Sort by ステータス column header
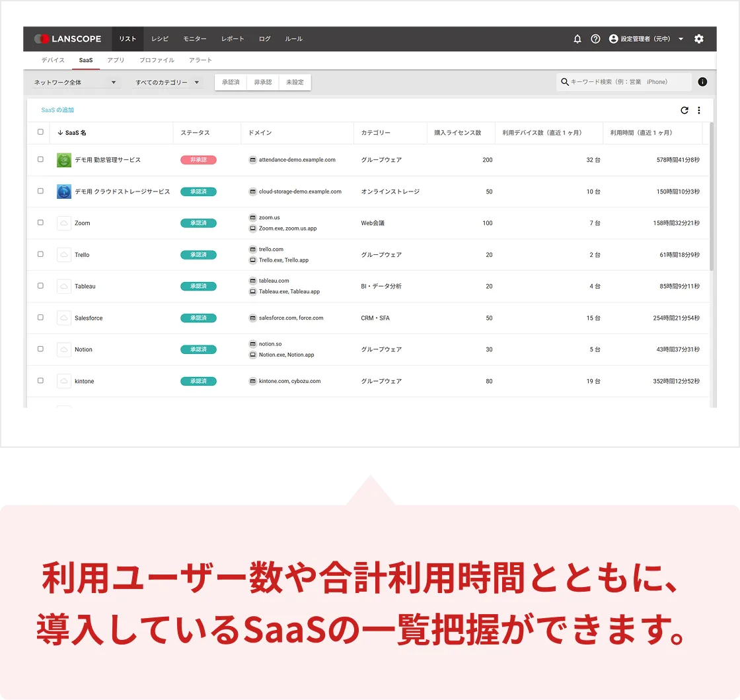Image resolution: width=740 pixels, height=700 pixels. click(195, 133)
